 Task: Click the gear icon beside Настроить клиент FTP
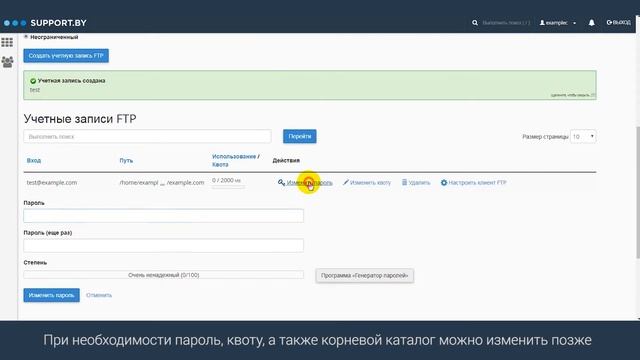(x=444, y=182)
